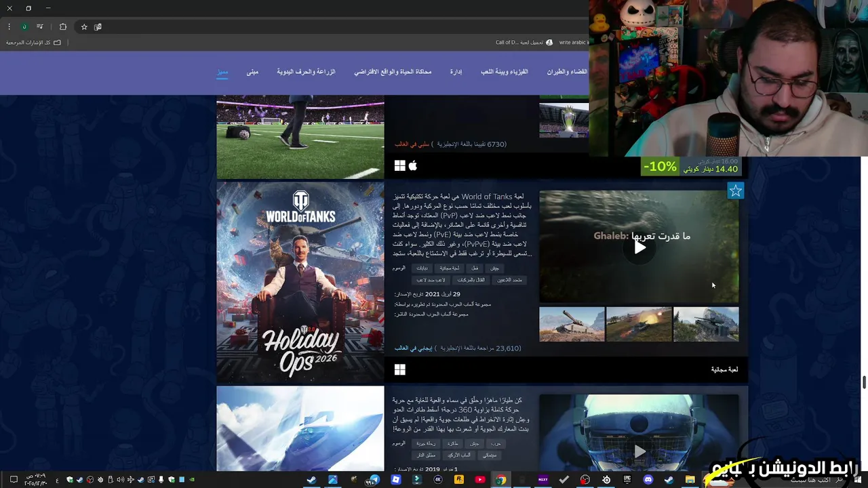Click the رحلة جوية tag on flight game
The height and width of the screenshot is (488, 868).
coord(426,444)
